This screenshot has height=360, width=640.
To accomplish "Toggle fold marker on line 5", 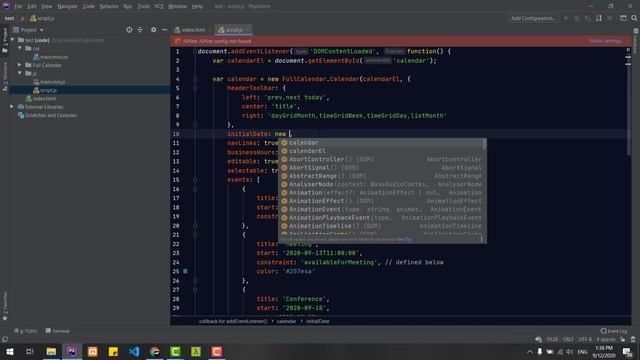I will (x=195, y=88).
